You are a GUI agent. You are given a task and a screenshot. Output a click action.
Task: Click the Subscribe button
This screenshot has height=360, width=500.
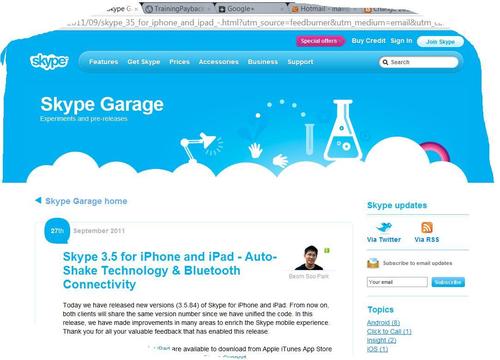coord(448,282)
